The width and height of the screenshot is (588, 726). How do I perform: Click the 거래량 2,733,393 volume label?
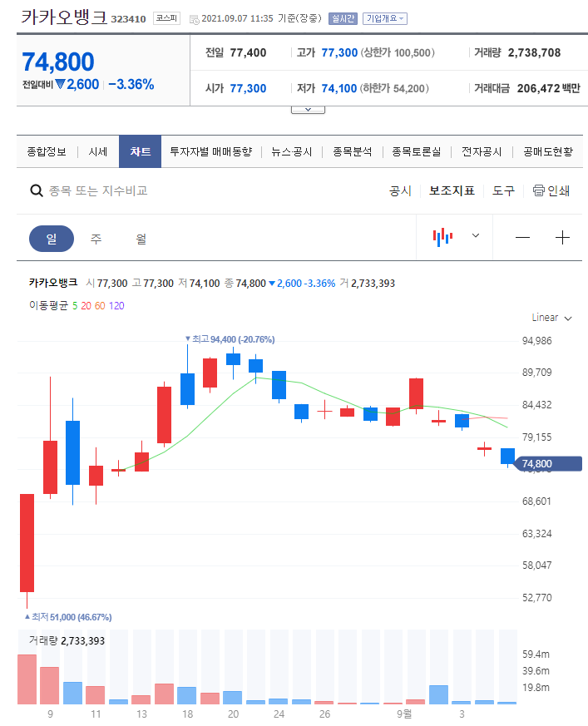[x=67, y=641]
